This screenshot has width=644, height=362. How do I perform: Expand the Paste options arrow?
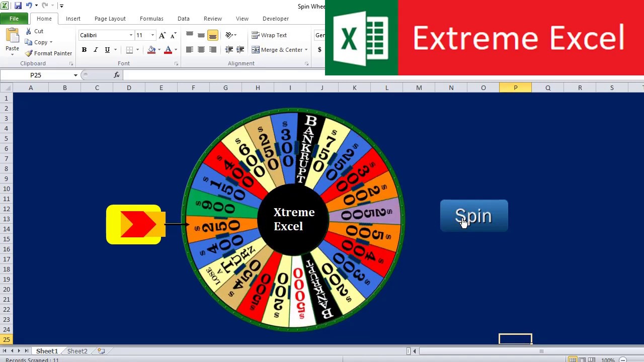coord(12,54)
